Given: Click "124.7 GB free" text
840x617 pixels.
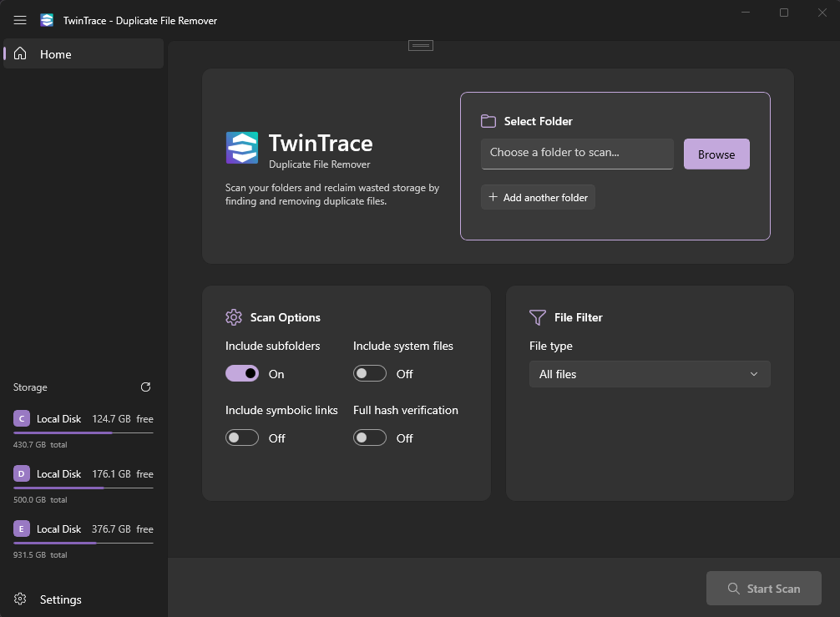Looking at the screenshot, I should (123, 419).
